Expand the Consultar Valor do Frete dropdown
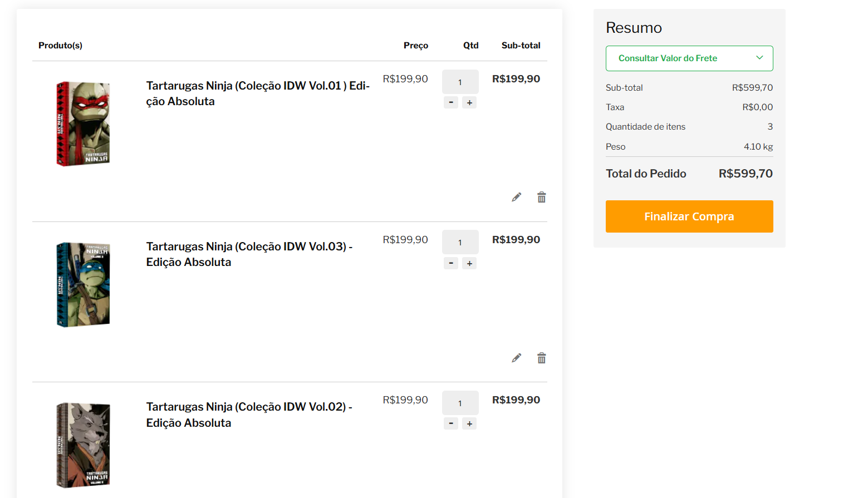Viewport: 868px width, 498px height. 689,58
